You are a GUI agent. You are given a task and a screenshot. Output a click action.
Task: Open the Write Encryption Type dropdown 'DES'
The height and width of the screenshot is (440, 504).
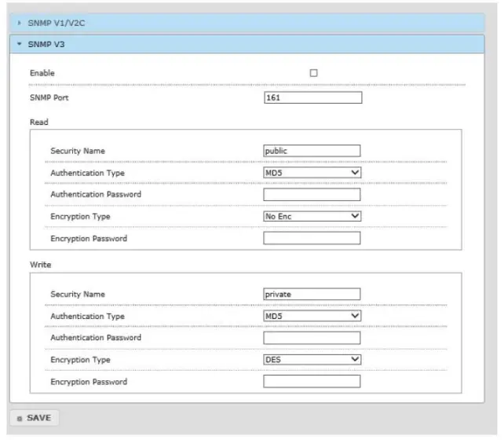[x=312, y=360]
